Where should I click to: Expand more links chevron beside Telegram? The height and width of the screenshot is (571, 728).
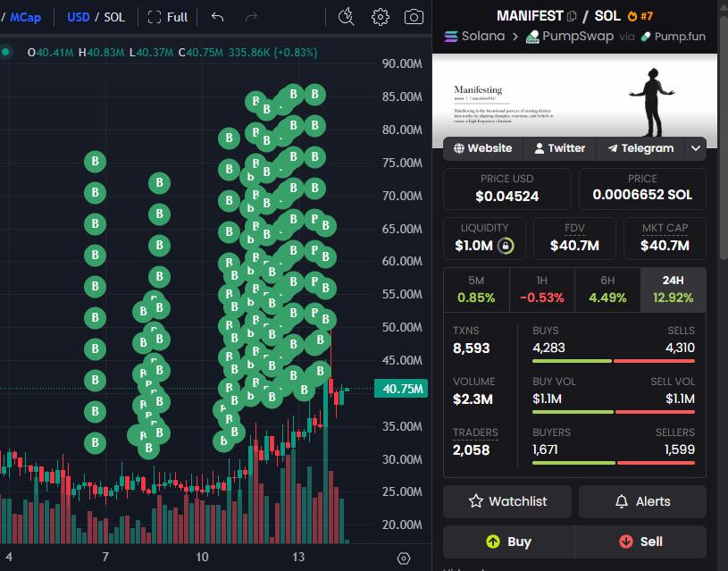[x=696, y=148]
